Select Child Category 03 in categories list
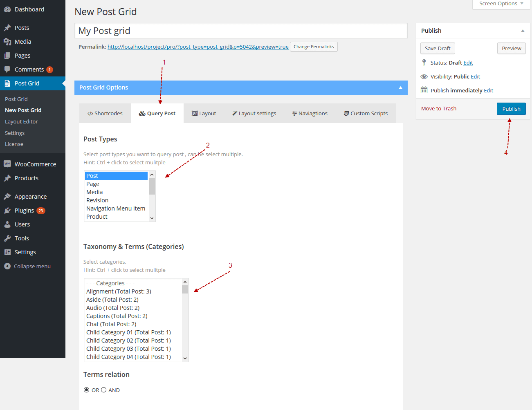The height and width of the screenshot is (410, 532). click(133, 349)
